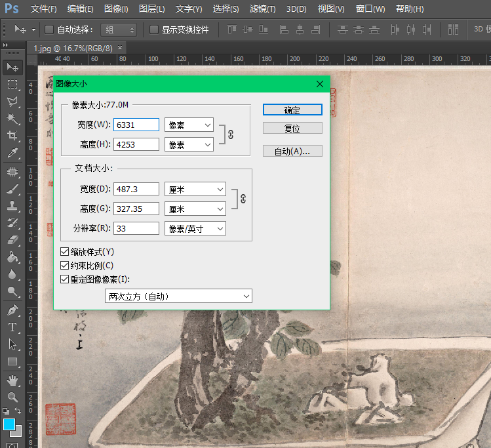Click the 确定 button
This screenshot has height=448, width=491.
(292, 110)
